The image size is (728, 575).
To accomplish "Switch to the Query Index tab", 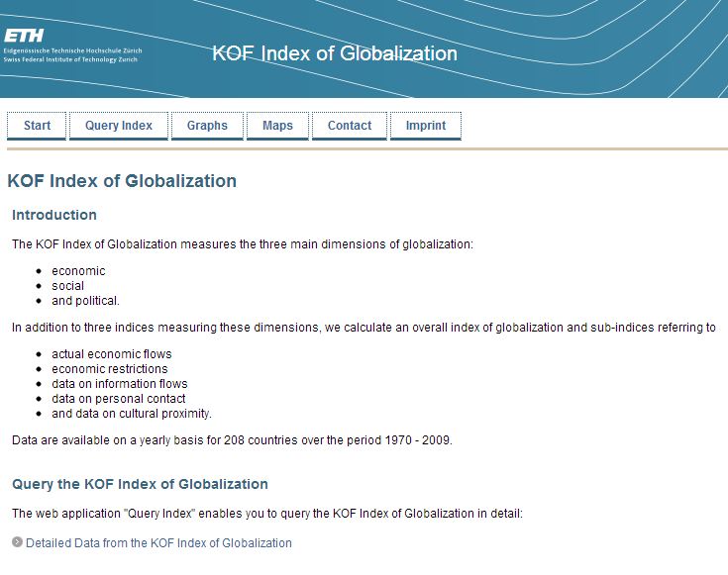I will point(119,126).
